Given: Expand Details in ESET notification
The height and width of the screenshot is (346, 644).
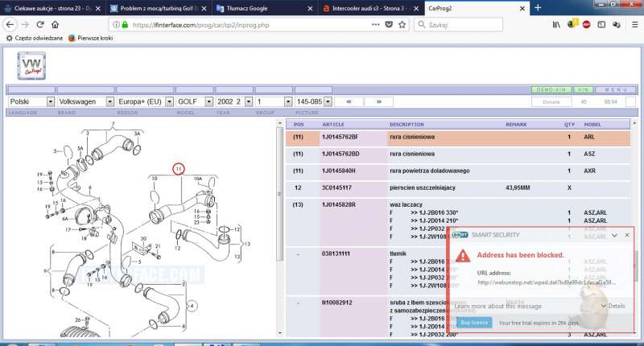Looking at the screenshot, I should coord(613,306).
